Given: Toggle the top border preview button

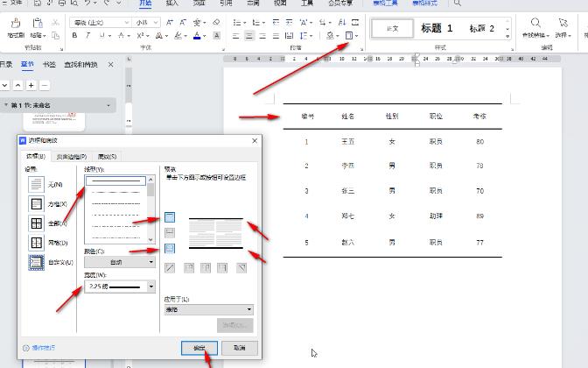Looking at the screenshot, I should [171, 216].
